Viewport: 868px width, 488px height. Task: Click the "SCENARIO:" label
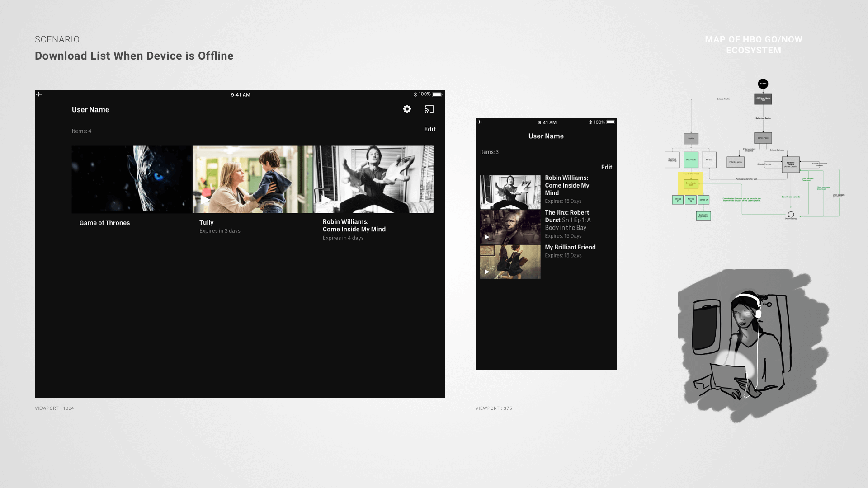pos(58,39)
